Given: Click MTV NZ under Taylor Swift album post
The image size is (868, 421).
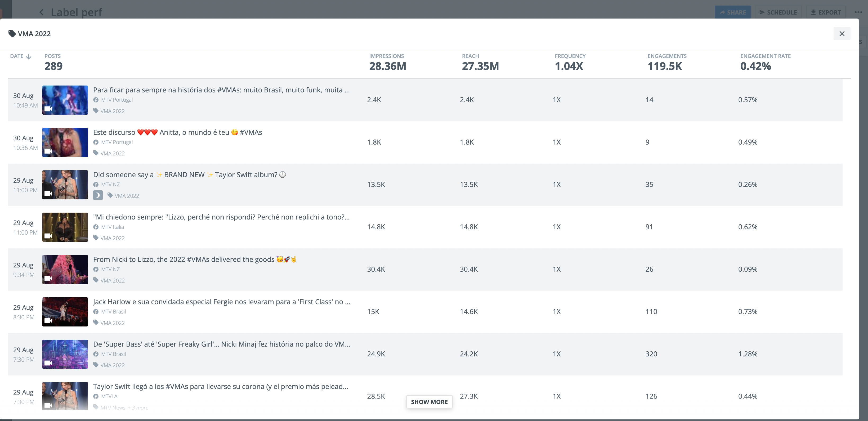Looking at the screenshot, I should (110, 185).
